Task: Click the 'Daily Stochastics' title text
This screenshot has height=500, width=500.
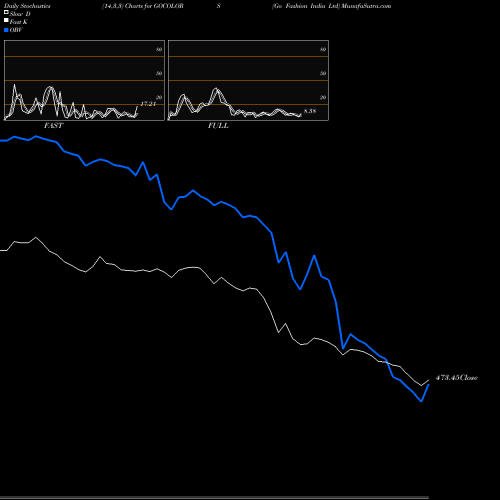Action: click(27, 6)
